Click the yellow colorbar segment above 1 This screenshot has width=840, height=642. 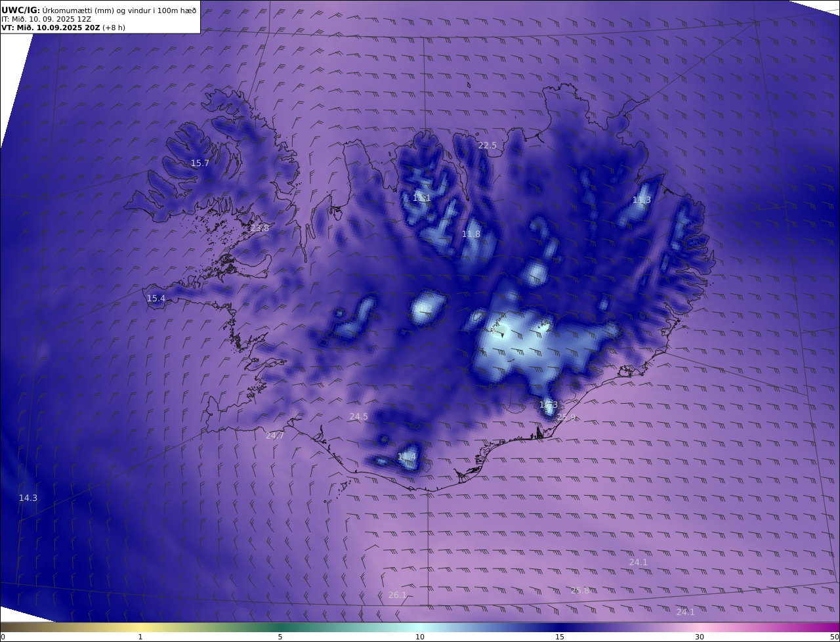click(x=140, y=628)
